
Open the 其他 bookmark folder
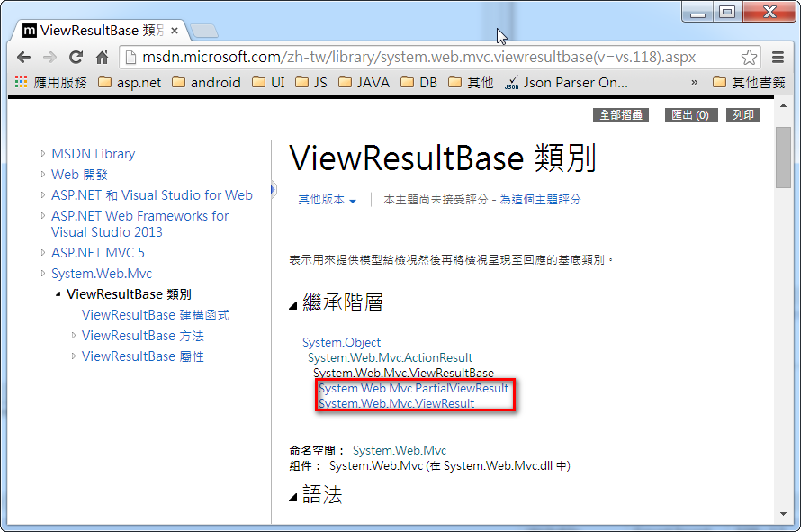[471, 82]
